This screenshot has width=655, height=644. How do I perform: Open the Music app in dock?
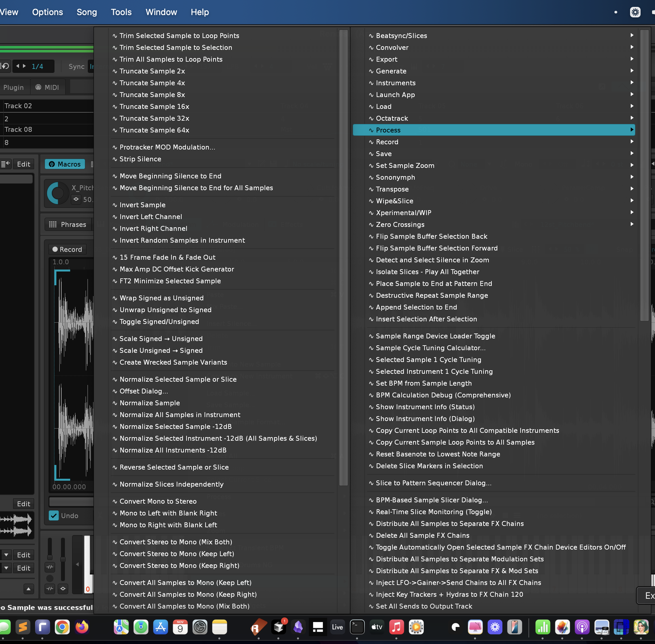tap(396, 627)
